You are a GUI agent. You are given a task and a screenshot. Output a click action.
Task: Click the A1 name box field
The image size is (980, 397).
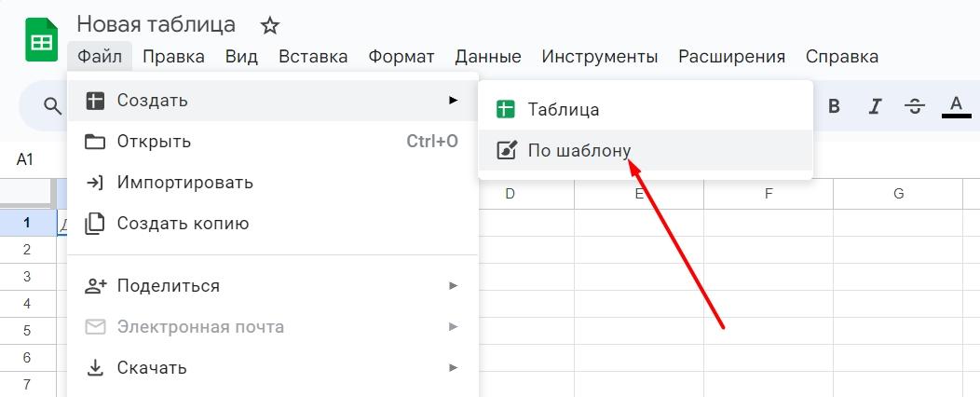(26, 159)
